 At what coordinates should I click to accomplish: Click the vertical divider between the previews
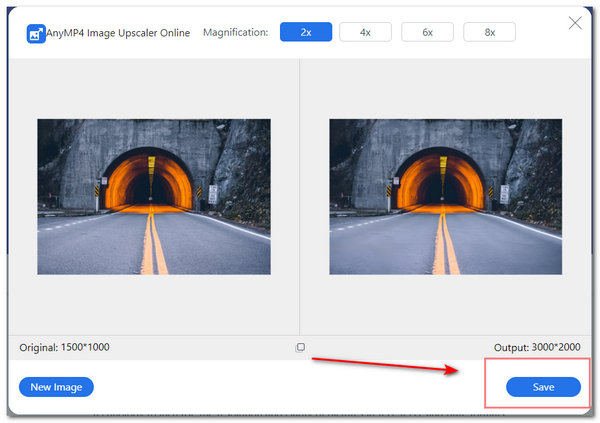point(300,200)
